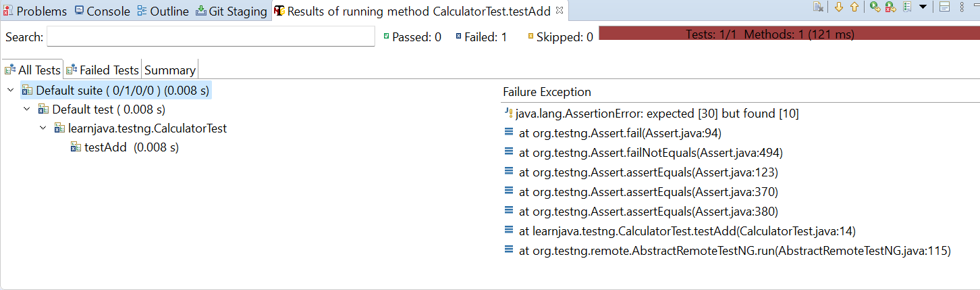Screen dimensions: 980x290
Task: Rerun only failed tests via toolbar
Action: (891, 7)
